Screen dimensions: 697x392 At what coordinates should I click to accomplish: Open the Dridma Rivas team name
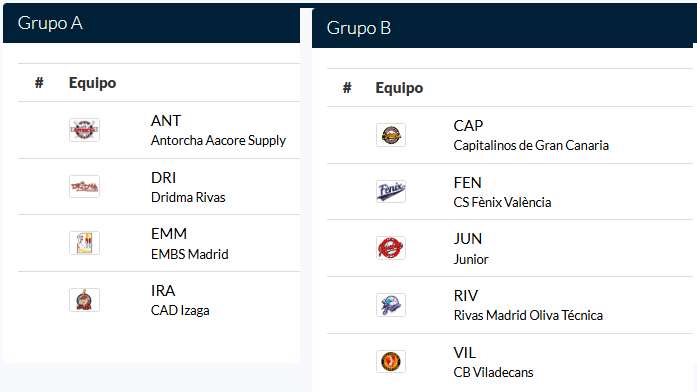click(188, 197)
